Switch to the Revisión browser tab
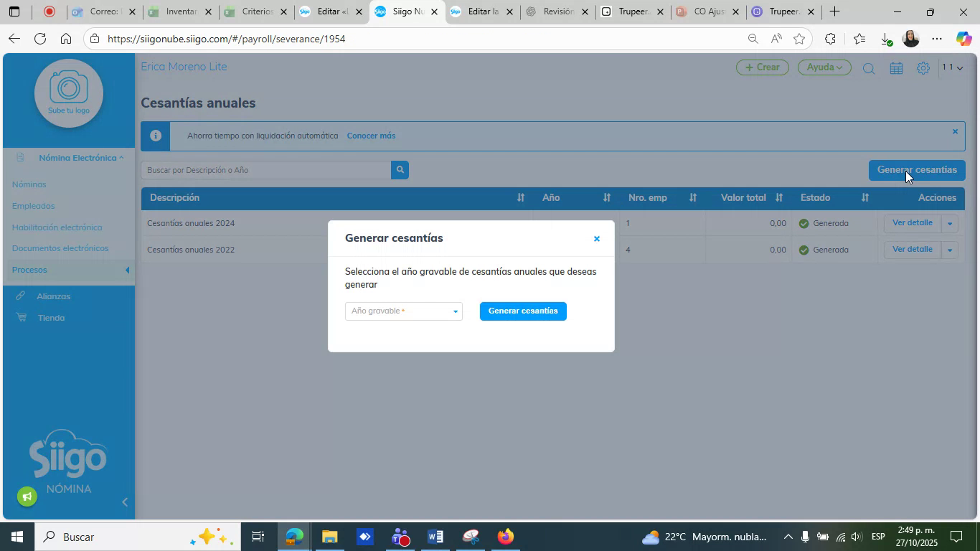The image size is (980, 551). coord(557,12)
